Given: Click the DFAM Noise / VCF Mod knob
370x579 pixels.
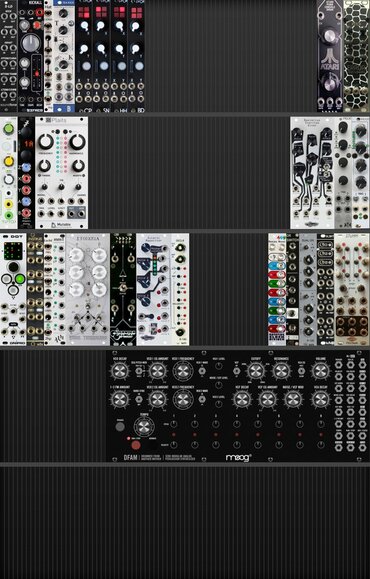Looking at the screenshot, I should (x=293, y=399).
